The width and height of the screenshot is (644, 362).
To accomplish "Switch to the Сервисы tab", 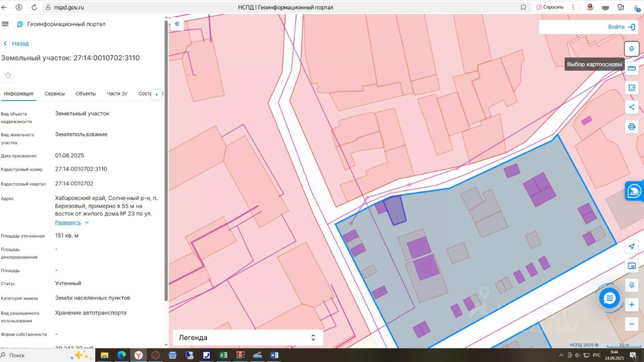I will click(x=54, y=94).
